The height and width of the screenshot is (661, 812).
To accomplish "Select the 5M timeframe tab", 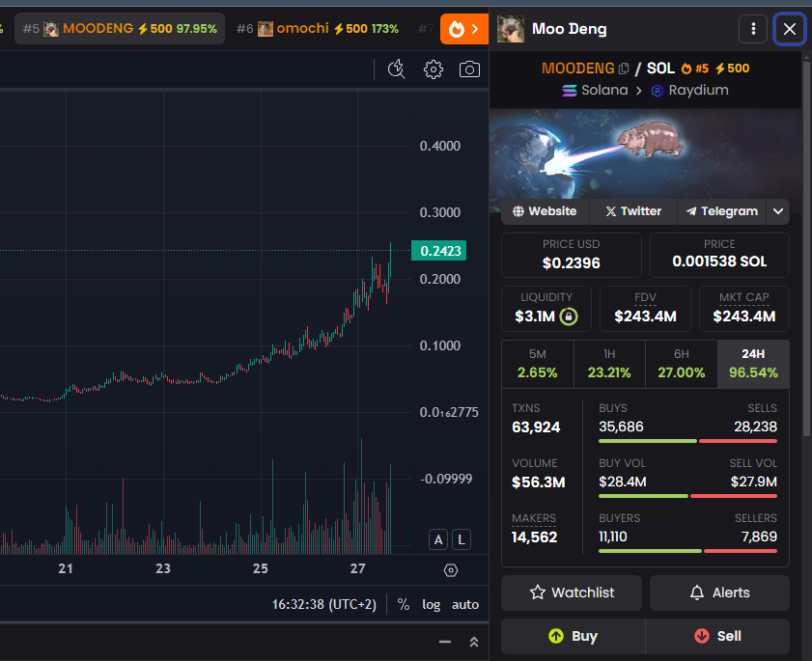I will pyautogui.click(x=538, y=365).
